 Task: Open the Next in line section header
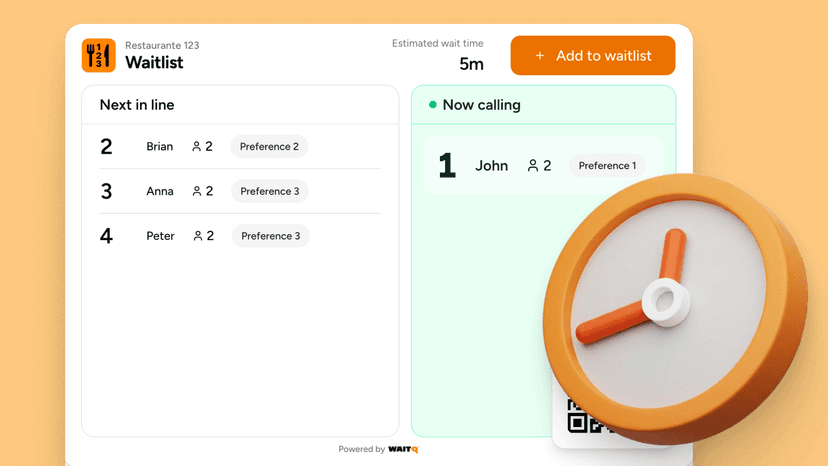pyautogui.click(x=137, y=105)
